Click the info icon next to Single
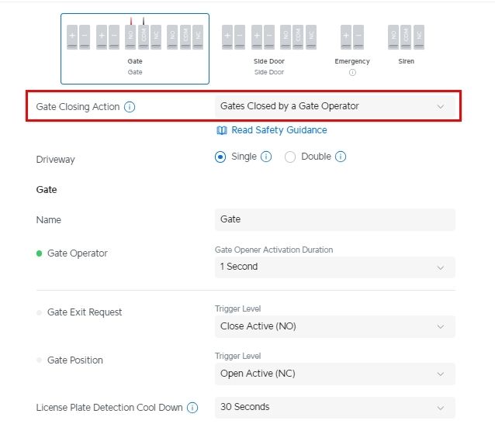 click(266, 157)
